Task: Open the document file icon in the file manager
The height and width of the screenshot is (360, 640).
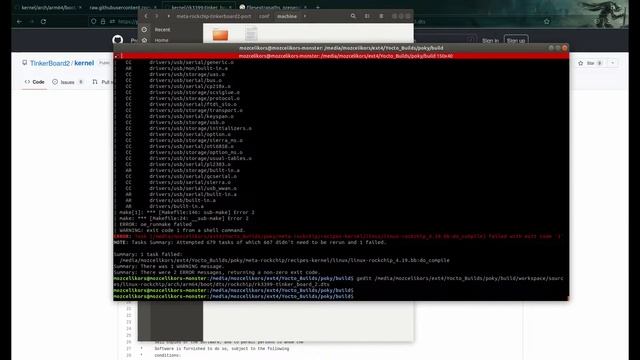Action: point(251,33)
